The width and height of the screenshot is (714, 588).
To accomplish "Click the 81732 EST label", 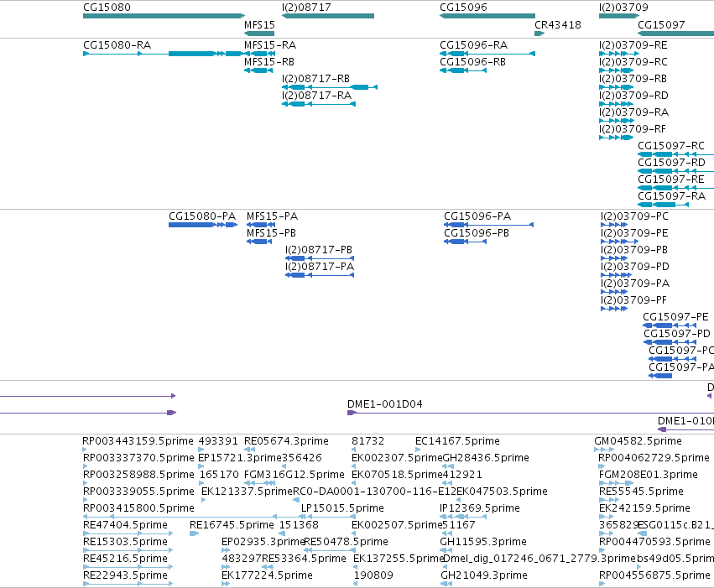I will coord(368,441).
